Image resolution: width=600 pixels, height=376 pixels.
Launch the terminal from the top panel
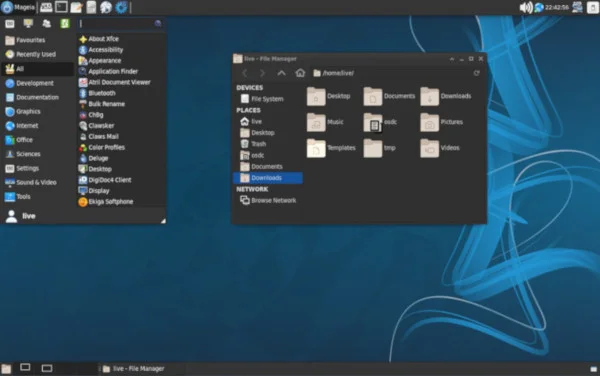coord(61,7)
